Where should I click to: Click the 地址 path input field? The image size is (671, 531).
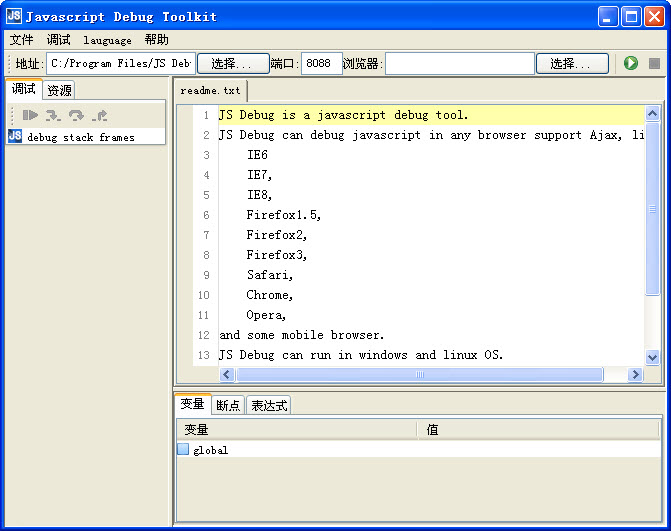tap(121, 63)
